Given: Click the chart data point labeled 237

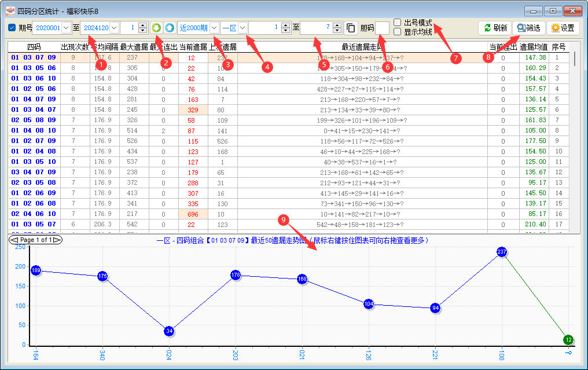Looking at the screenshot, I should pos(502,252).
